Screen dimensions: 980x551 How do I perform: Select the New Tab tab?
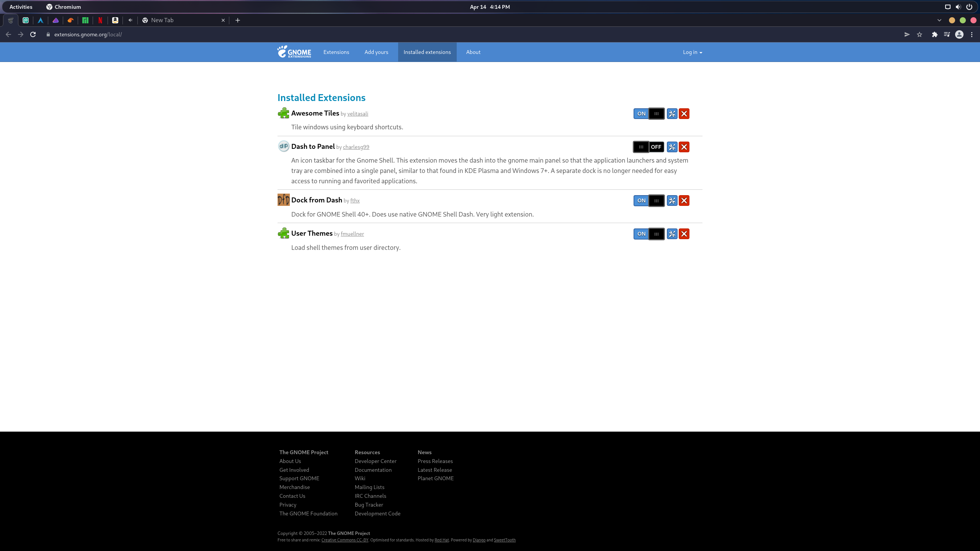point(183,20)
